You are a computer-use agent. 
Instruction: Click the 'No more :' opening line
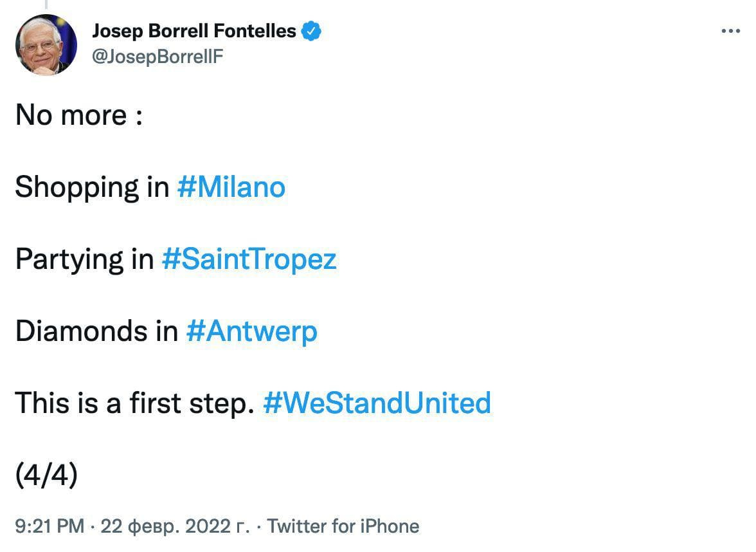click(78, 116)
